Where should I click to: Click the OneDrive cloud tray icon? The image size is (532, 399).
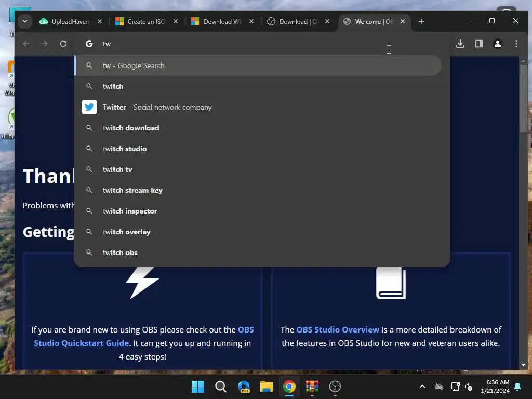click(x=439, y=387)
